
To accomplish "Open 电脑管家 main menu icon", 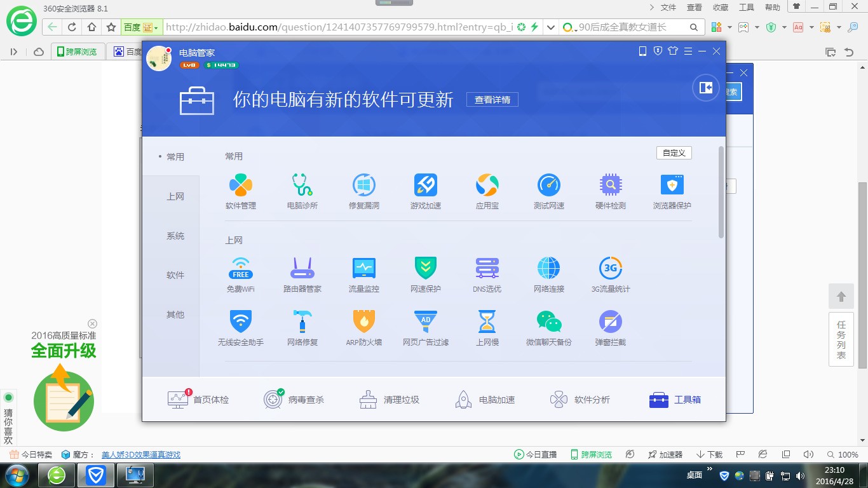I will 688,51.
